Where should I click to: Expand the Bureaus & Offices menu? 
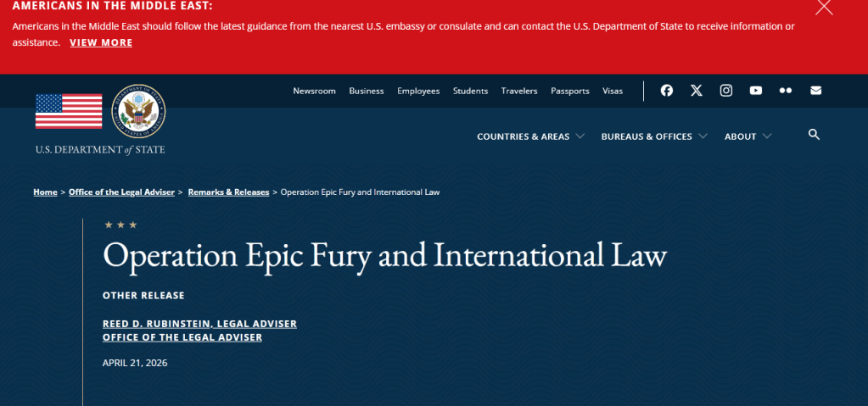(x=653, y=136)
